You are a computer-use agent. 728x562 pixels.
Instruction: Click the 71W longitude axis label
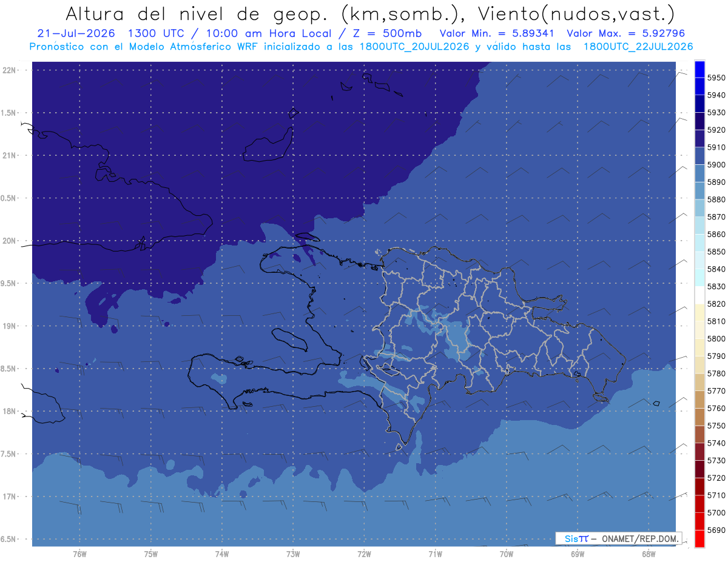435,554
